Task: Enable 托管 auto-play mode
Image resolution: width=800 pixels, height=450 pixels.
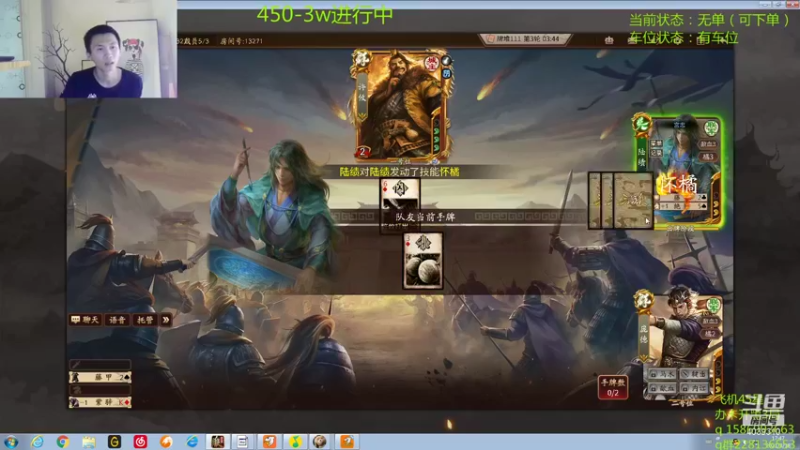Action: (145, 320)
